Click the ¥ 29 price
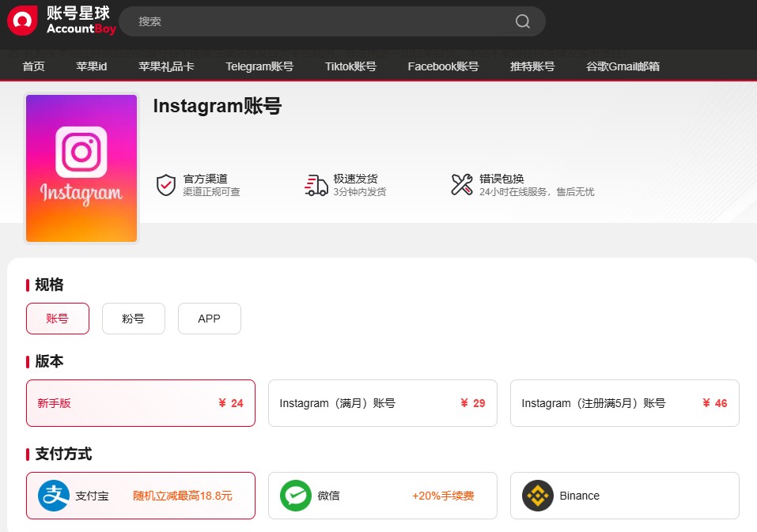This screenshot has width=757, height=532. click(473, 403)
